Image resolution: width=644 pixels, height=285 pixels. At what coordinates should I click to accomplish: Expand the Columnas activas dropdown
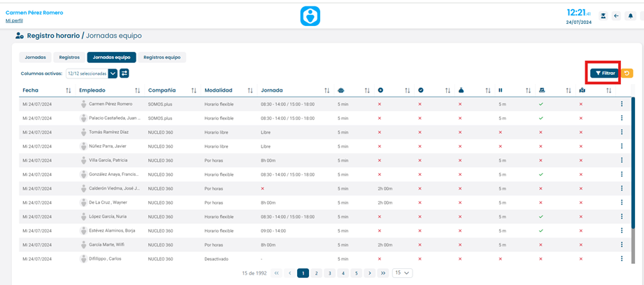pos(113,73)
